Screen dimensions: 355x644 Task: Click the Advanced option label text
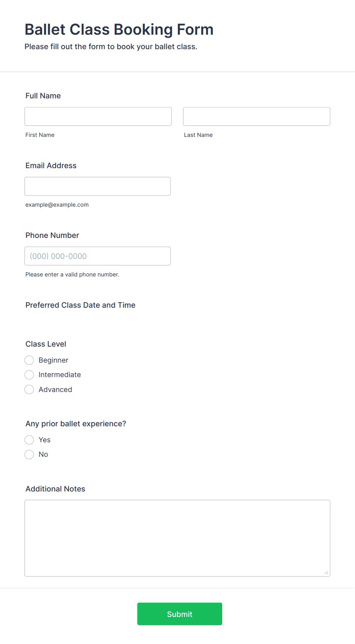point(55,390)
